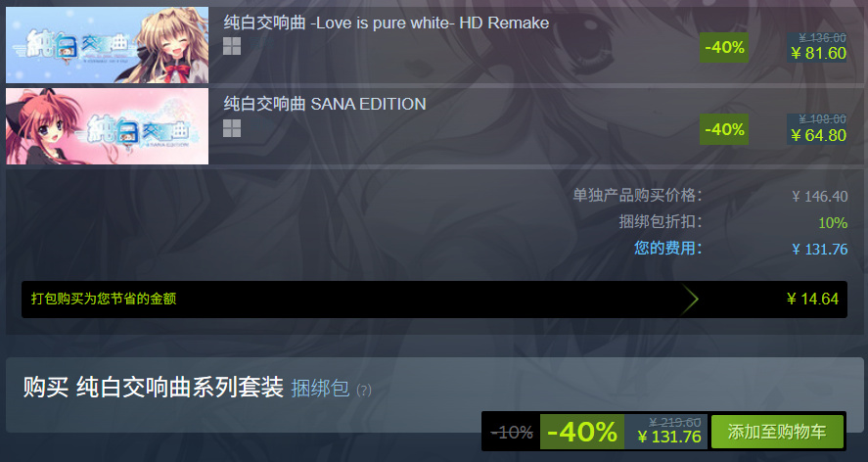
Task: Click the struck-through -10% bundle discount
Action: tap(512, 432)
